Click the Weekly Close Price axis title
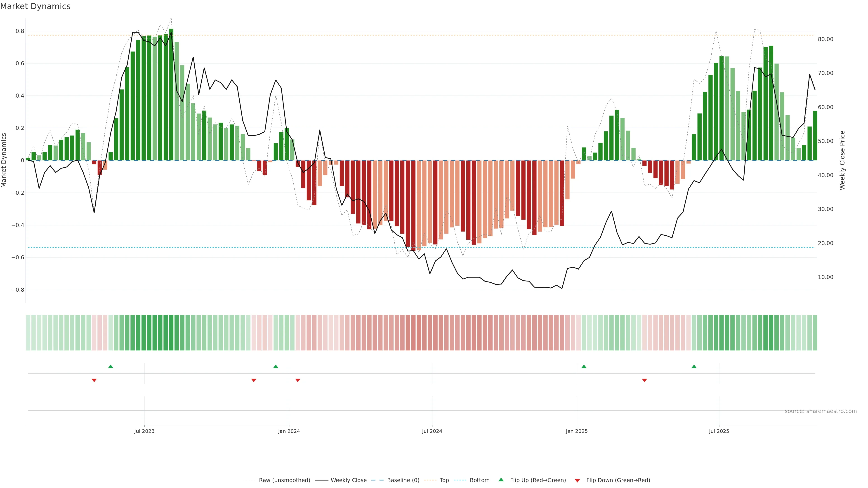Viewport: 868px width, 488px height. coord(842,160)
